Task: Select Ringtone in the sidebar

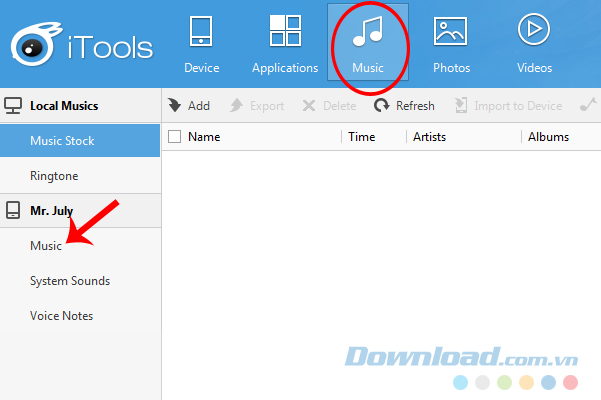Action: (x=80, y=176)
